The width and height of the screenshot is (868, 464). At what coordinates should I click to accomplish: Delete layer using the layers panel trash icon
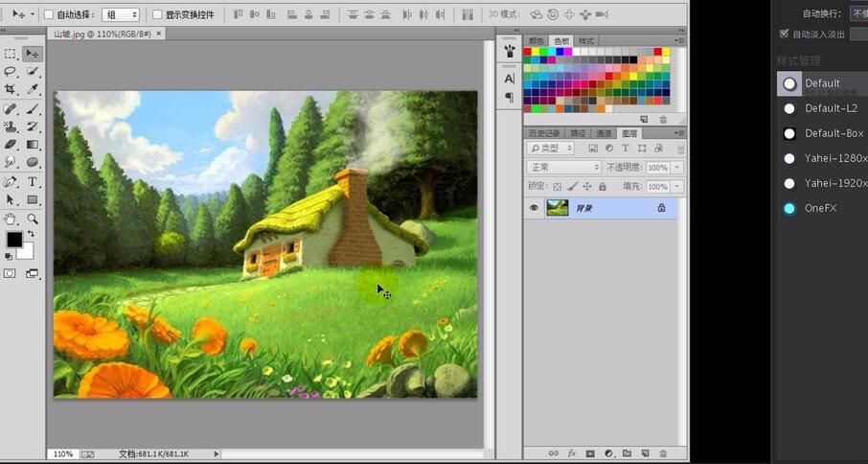663,453
